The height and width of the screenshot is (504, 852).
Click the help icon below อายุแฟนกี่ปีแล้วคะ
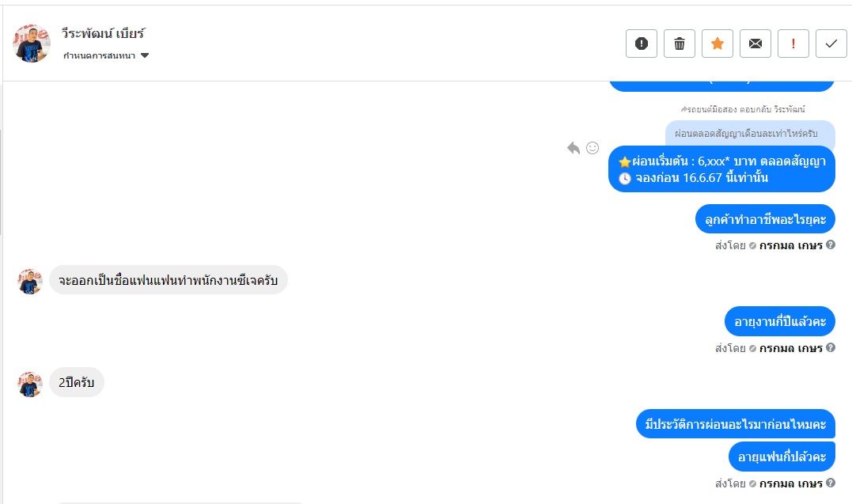click(831, 483)
